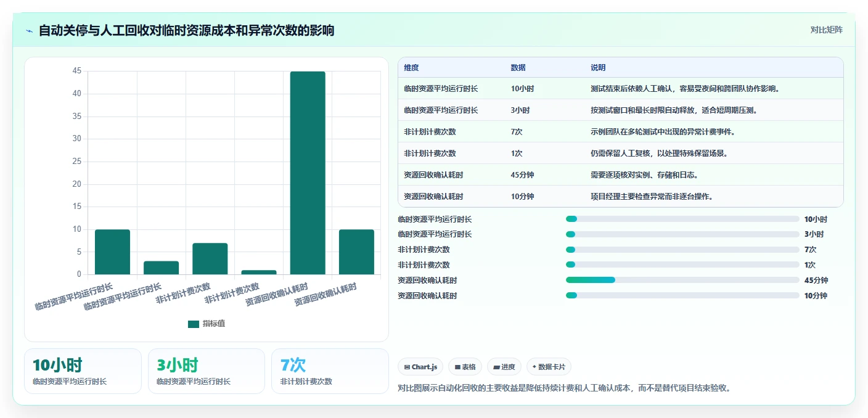The image size is (868, 418).
Task: Click the progress bar in the 10分钟 row
Action: [x=682, y=295]
